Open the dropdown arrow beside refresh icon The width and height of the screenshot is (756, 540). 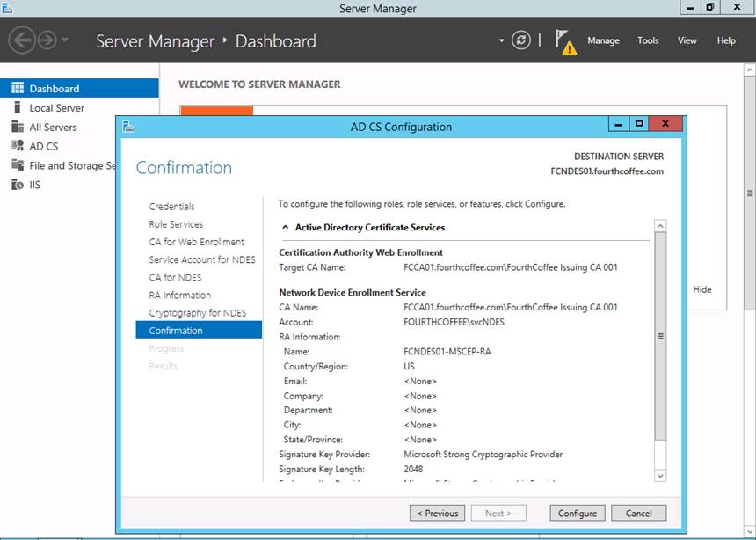pos(502,40)
